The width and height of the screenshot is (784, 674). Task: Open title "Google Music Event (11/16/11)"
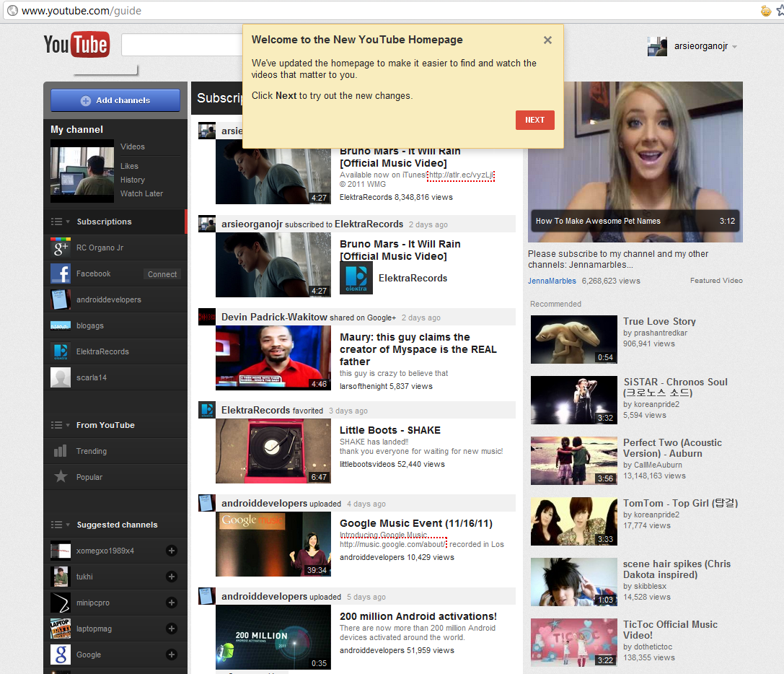tap(416, 523)
